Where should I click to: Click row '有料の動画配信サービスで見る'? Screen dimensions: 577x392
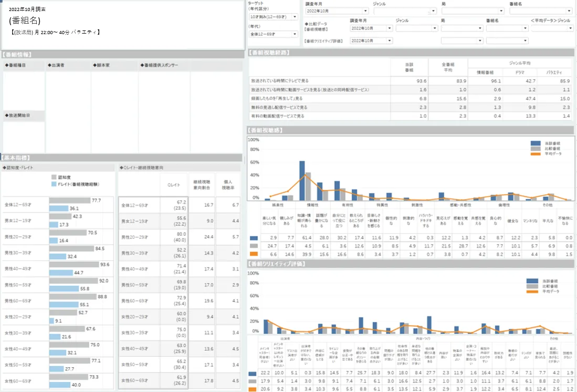(411, 116)
